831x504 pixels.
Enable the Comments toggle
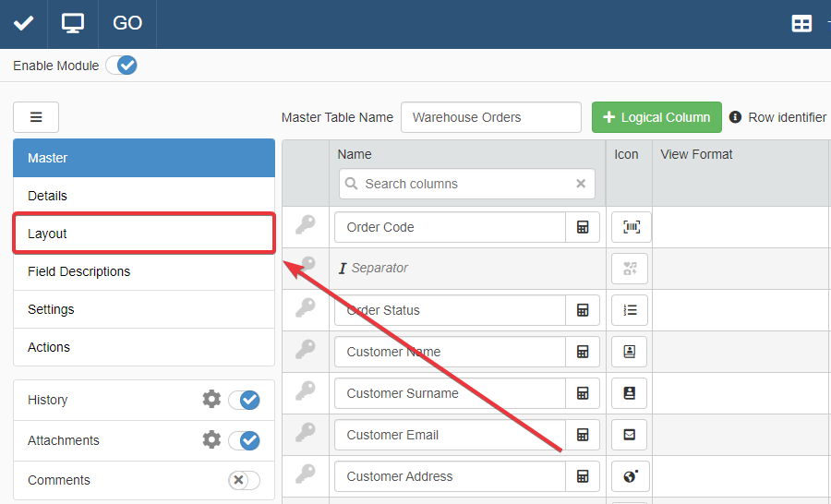pos(245,480)
